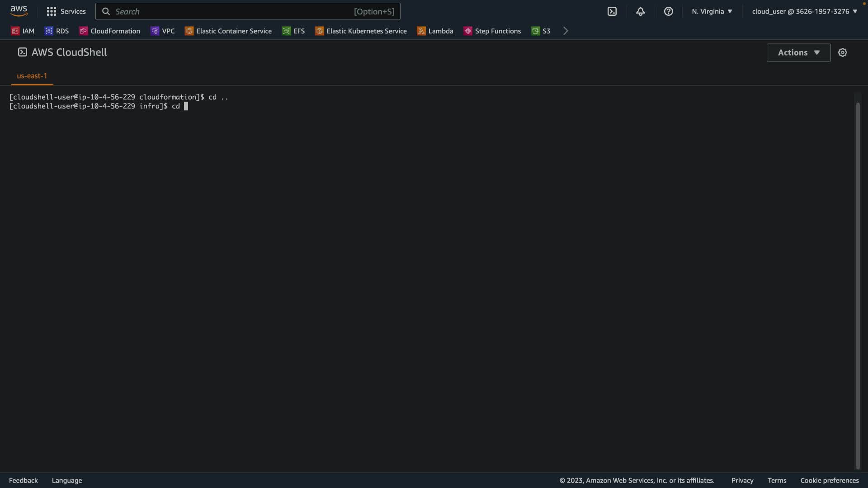Expand the cloud_user account menu
Viewport: 868px width, 488px height.
tap(804, 11)
